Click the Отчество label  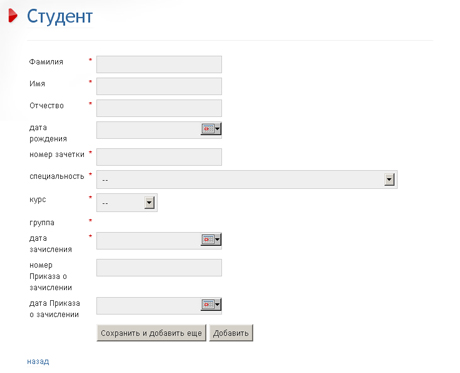click(x=47, y=106)
